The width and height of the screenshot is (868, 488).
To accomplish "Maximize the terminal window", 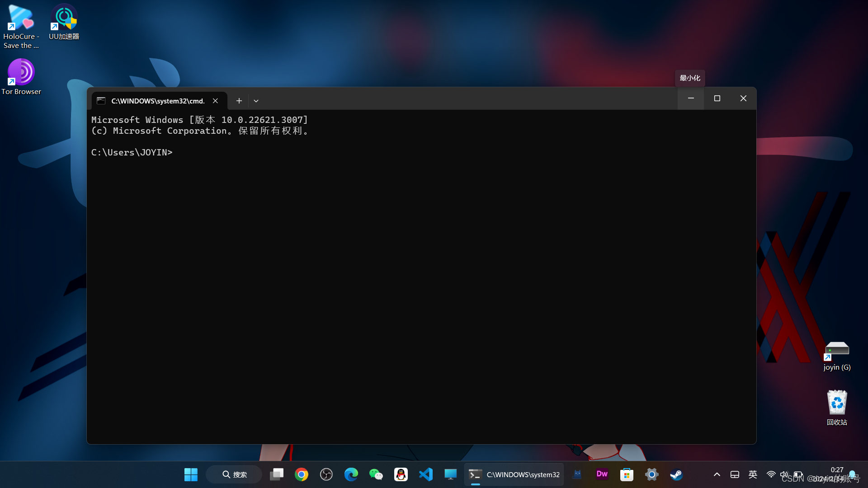I will 717,99.
